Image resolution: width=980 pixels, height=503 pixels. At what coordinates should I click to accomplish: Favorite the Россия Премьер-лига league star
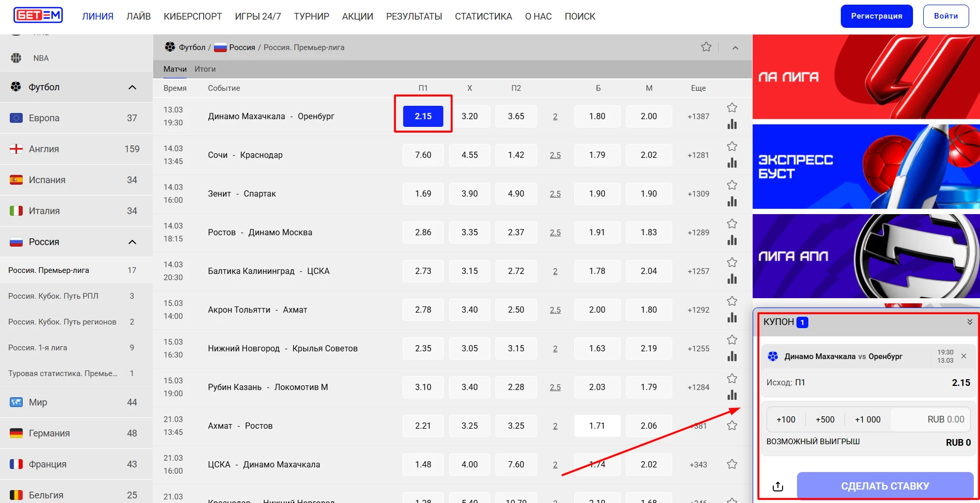pyautogui.click(x=706, y=47)
